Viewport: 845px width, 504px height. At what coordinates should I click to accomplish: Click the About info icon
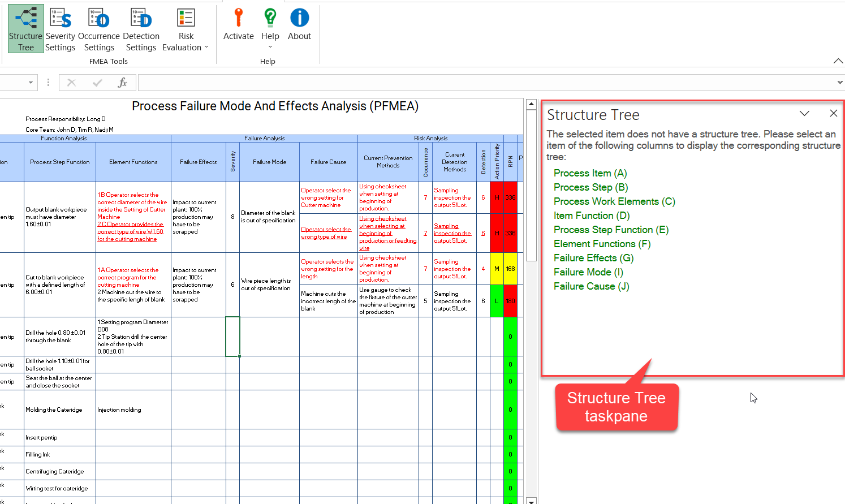coord(299,25)
